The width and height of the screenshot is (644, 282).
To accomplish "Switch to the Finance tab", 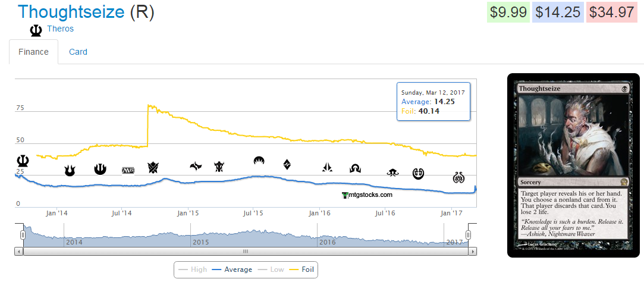I will click(x=34, y=52).
